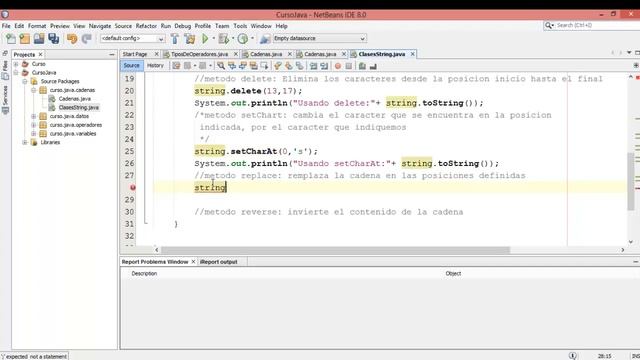Collapse the CursoJava project node
The height and width of the screenshot is (360, 640).
click(16, 73)
